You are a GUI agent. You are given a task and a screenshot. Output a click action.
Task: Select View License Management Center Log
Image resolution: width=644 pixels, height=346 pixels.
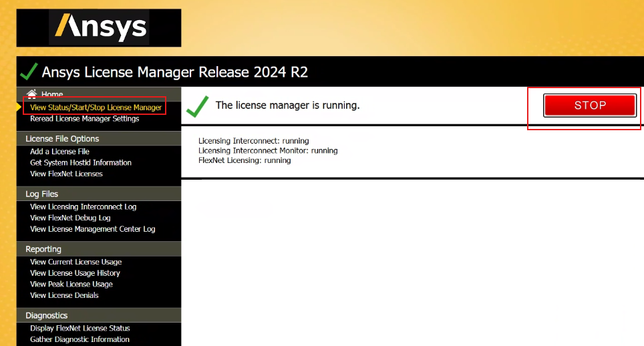pyautogui.click(x=92, y=229)
